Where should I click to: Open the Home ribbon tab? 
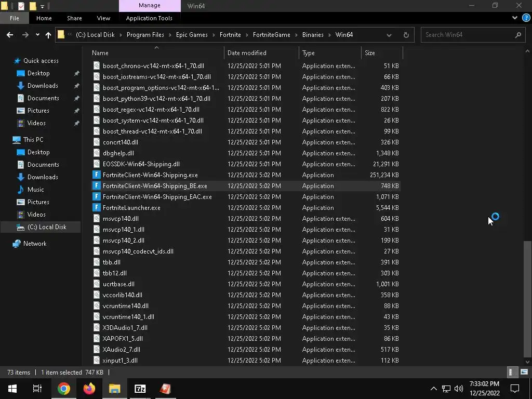click(x=44, y=18)
